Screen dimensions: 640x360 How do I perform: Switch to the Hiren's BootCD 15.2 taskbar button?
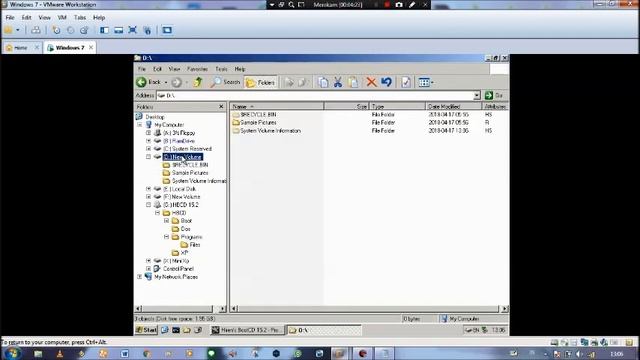coord(247,330)
